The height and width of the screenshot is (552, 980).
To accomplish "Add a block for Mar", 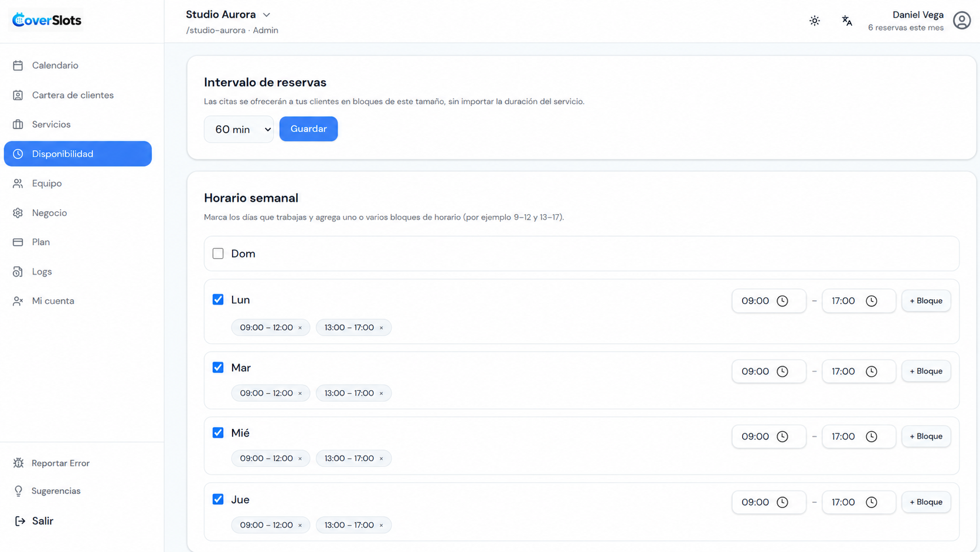I will click(x=926, y=371).
